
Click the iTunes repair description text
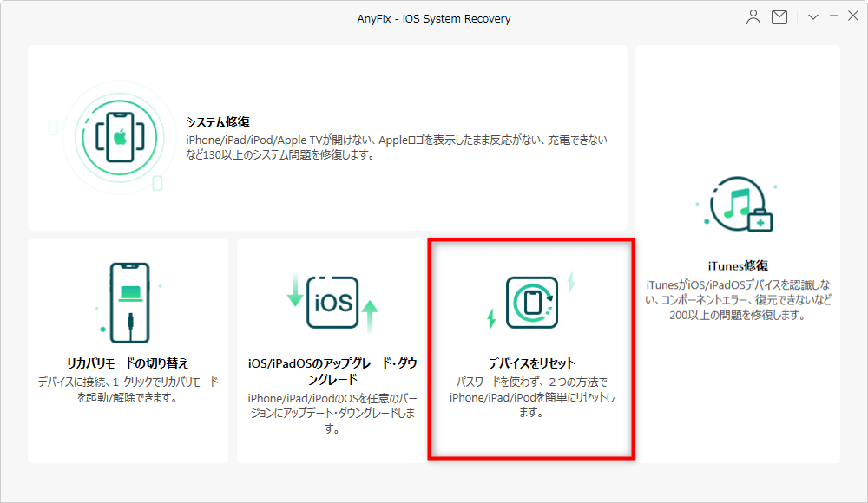[x=738, y=300]
